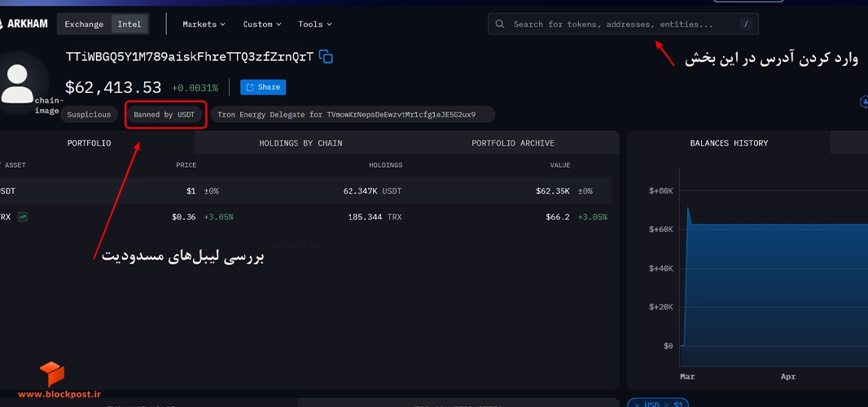The image size is (868, 407).
Task: Click the profile avatar image
Action: click(x=17, y=83)
